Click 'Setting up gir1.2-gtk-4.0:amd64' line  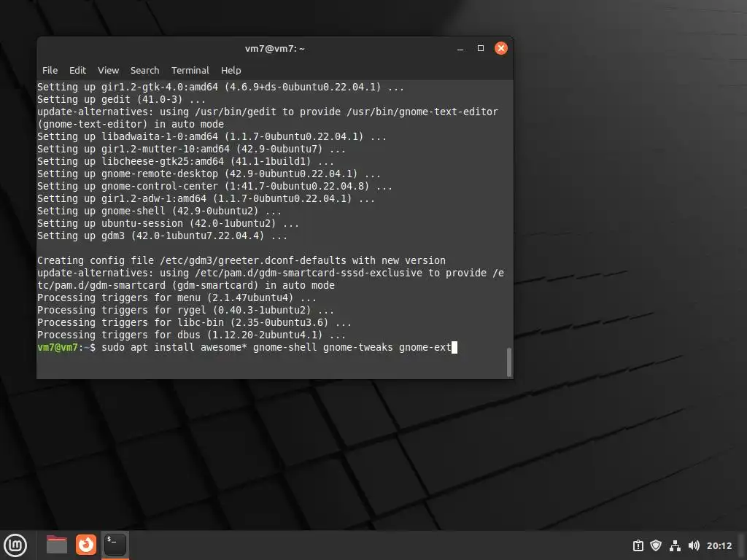click(220, 87)
